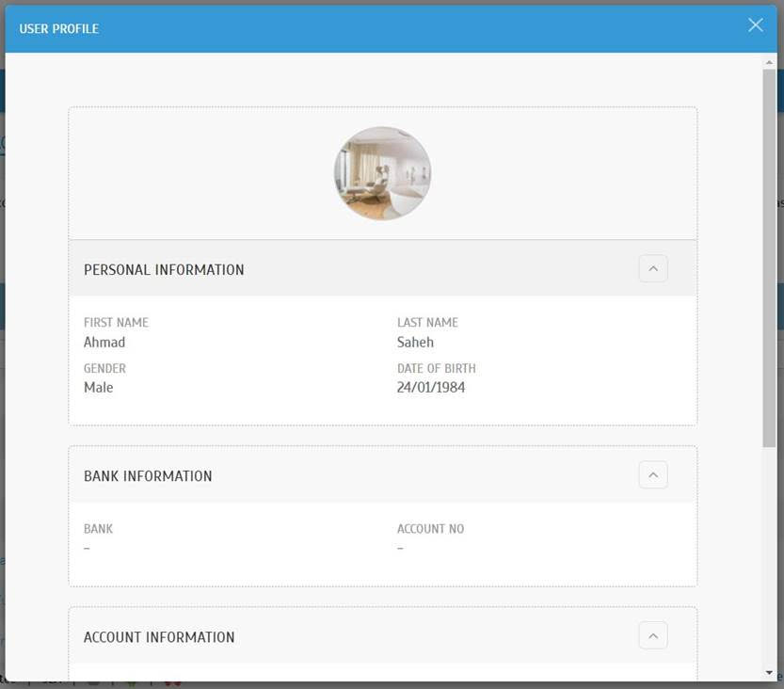
Task: Collapse Personal Information using its chevron button
Action: (x=652, y=268)
